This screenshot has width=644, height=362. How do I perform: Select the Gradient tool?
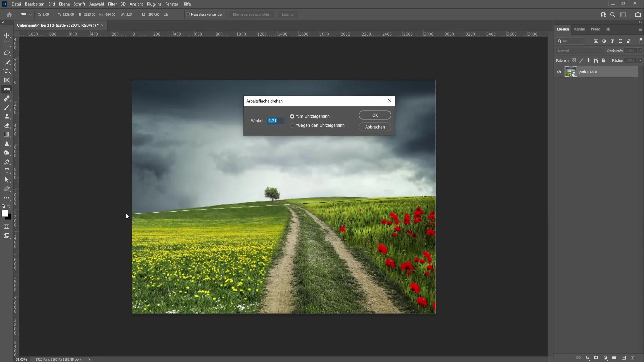click(x=7, y=135)
